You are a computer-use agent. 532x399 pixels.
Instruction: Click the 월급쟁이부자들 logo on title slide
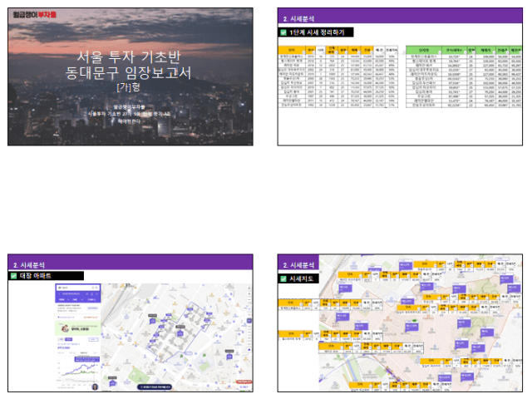(35, 15)
